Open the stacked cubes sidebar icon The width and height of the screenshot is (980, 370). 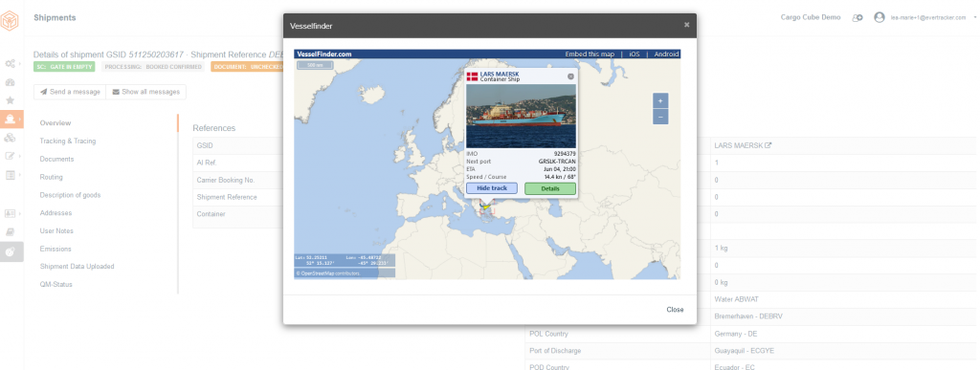click(x=10, y=138)
